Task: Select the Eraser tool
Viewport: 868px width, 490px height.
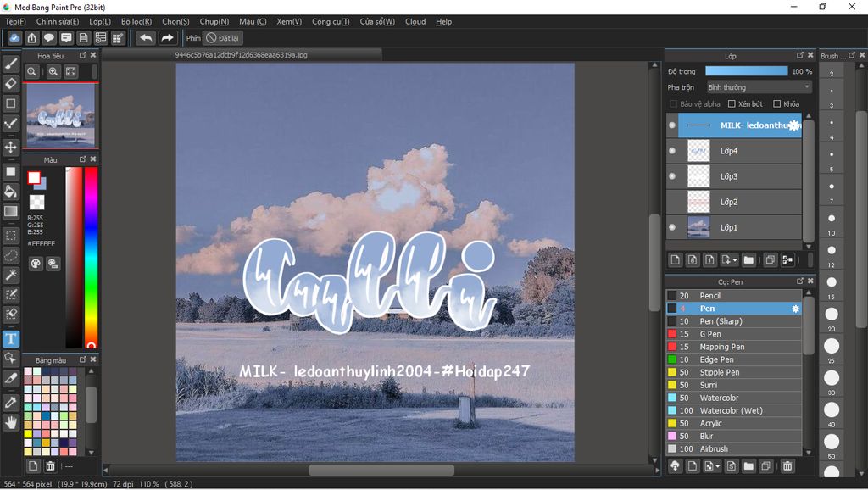Action: point(10,84)
